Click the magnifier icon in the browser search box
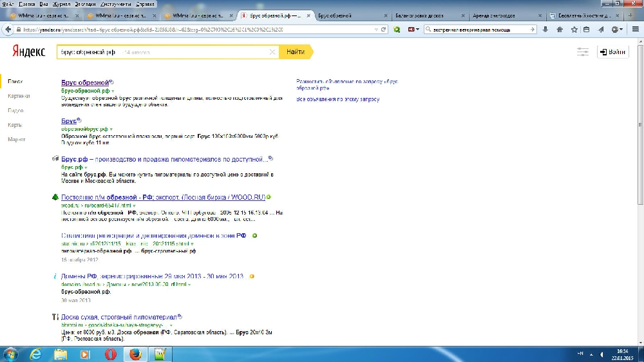This screenshot has width=644, height=362. (428, 30)
